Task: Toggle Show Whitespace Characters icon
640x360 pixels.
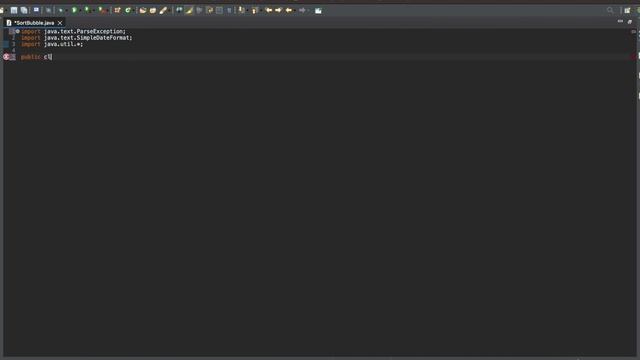Action: coord(229,10)
